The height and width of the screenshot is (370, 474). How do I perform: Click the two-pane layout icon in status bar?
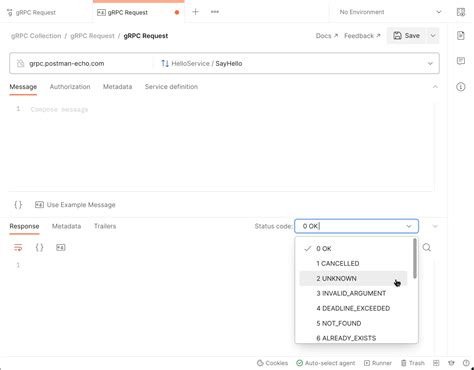click(436, 363)
